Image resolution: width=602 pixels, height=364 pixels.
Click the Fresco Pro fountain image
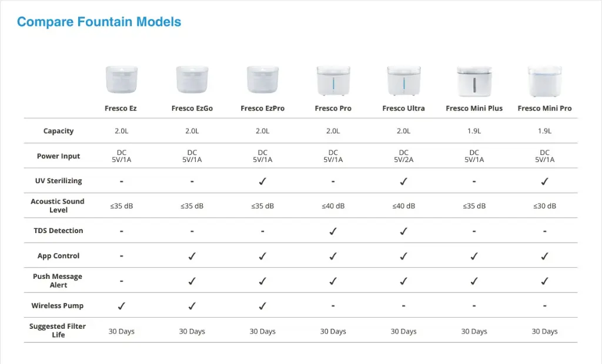coord(333,80)
